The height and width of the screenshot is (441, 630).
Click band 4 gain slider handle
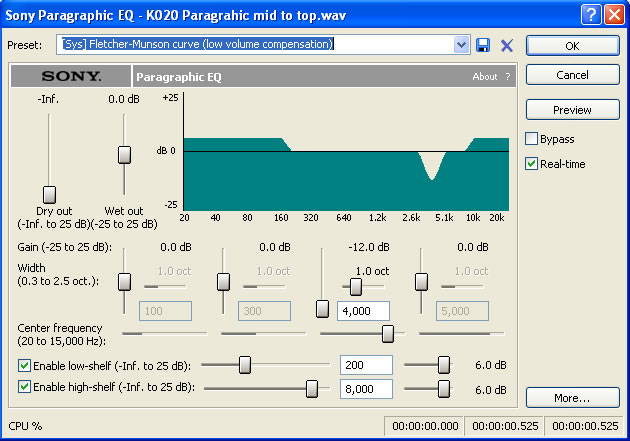click(421, 282)
